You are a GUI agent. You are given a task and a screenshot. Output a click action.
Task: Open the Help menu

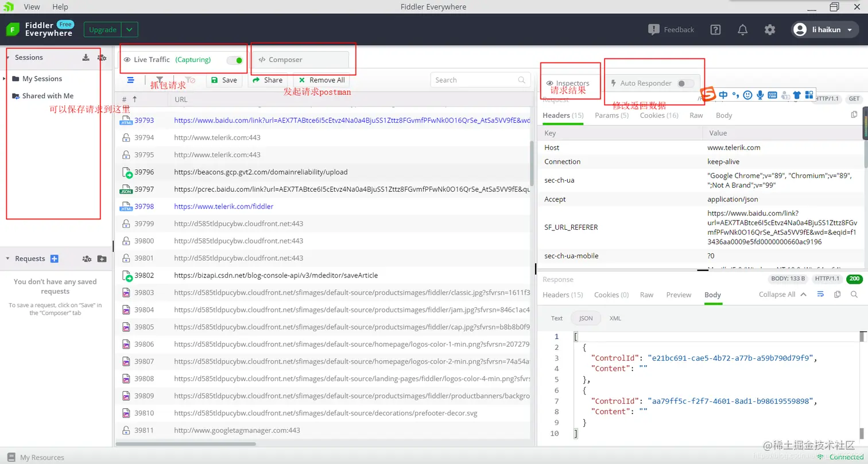pyautogui.click(x=60, y=7)
